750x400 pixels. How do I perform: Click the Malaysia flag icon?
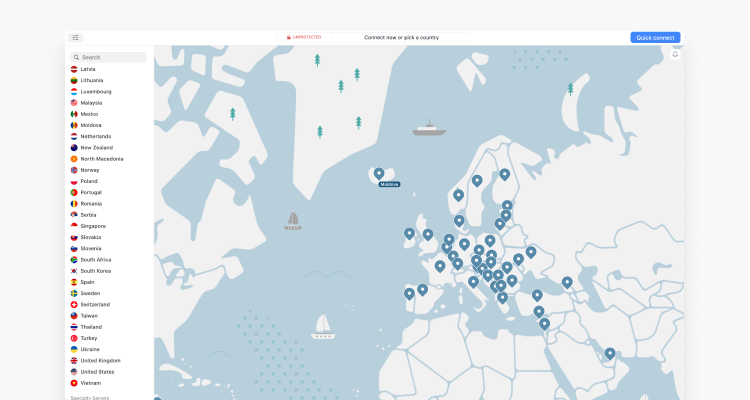[74, 103]
